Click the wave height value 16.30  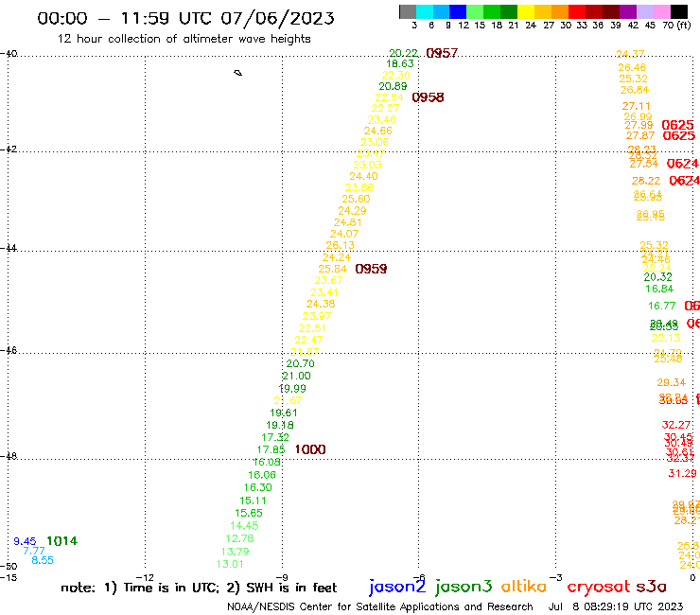pyautogui.click(x=257, y=487)
